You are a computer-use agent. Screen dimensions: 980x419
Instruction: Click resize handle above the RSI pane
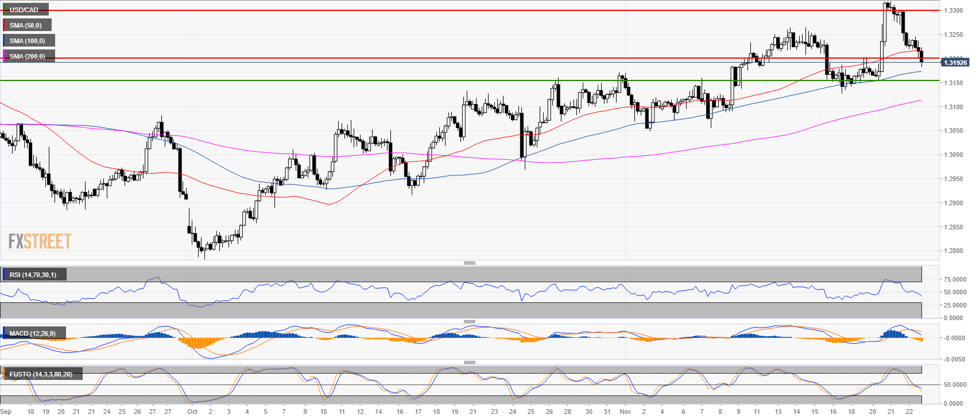tap(469, 263)
